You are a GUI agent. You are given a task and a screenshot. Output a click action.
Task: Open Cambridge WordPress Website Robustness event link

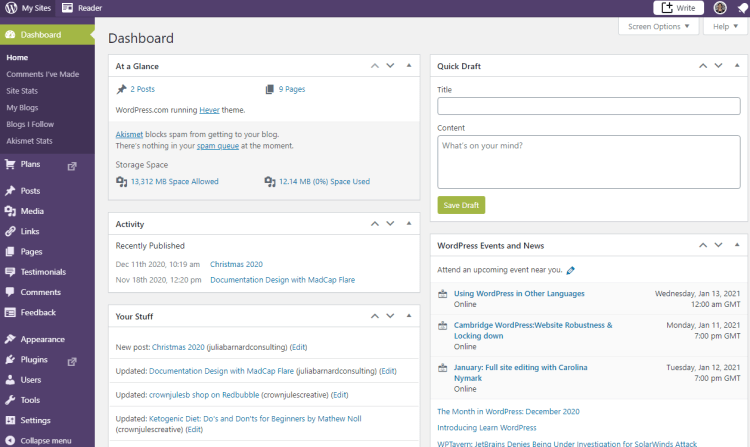pos(533,330)
